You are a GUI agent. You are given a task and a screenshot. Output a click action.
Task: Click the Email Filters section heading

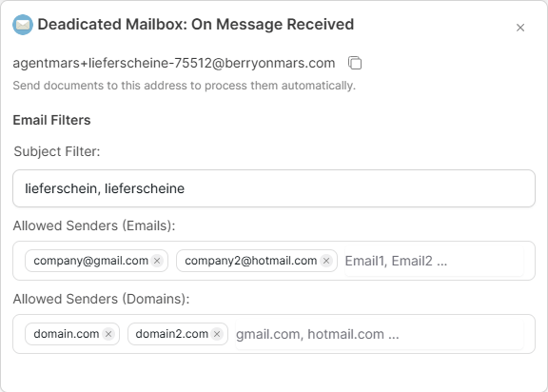[x=51, y=120]
